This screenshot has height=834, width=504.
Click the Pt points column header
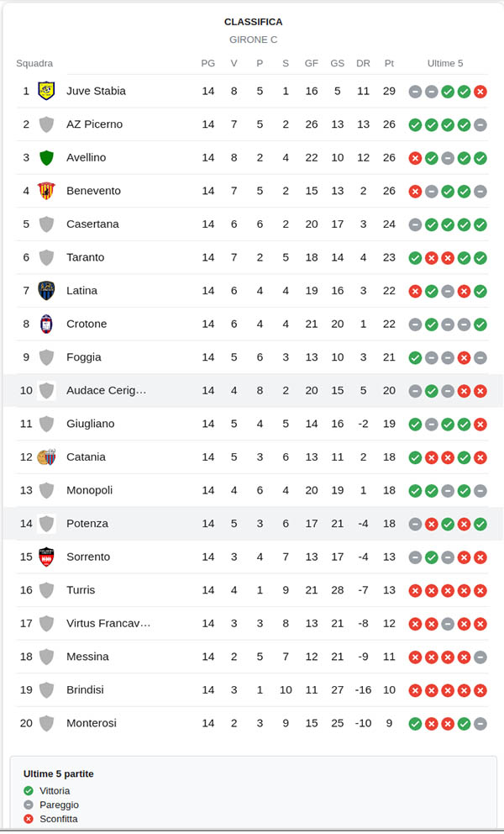389,63
